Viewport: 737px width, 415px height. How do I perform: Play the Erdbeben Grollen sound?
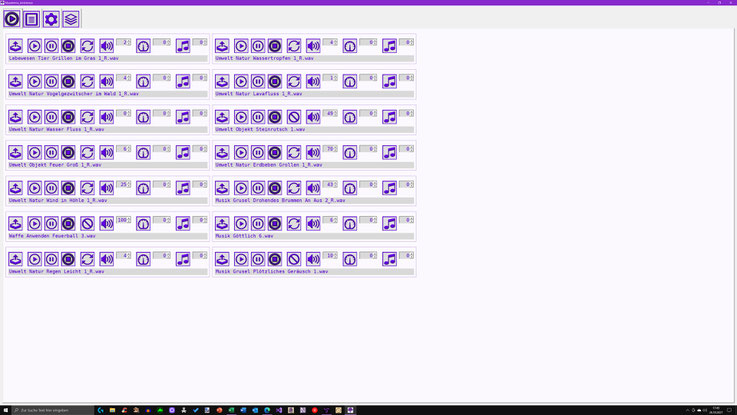(241, 152)
